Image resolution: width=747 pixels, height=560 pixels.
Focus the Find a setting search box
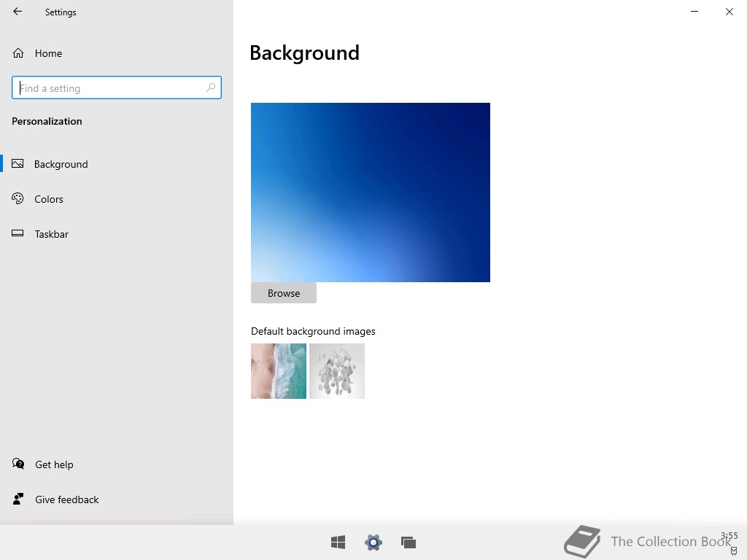click(x=117, y=87)
